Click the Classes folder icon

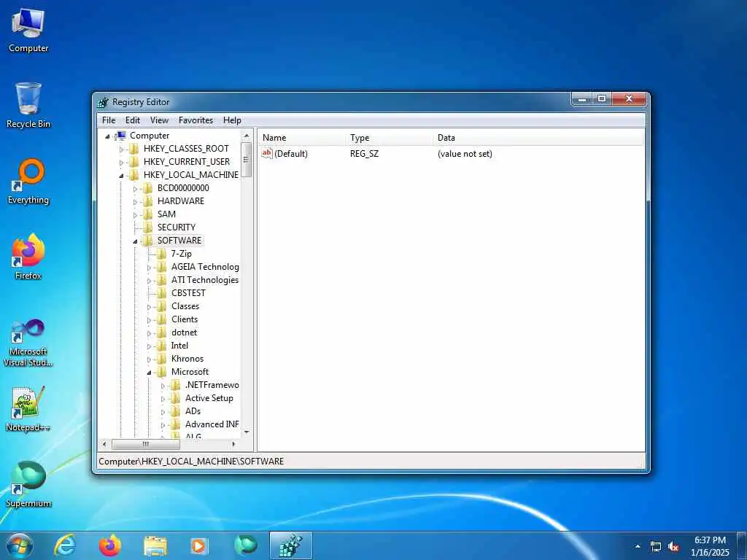coord(161,306)
